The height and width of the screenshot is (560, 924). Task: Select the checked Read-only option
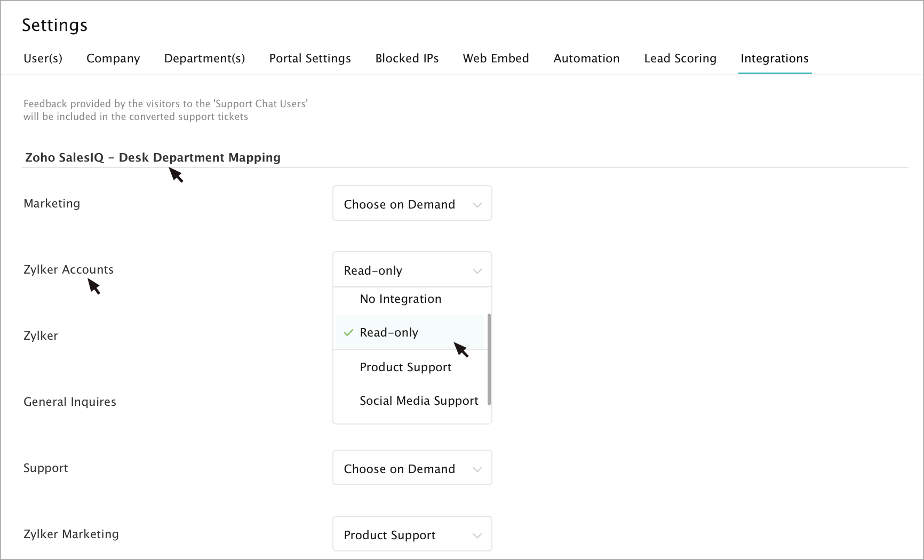click(389, 333)
